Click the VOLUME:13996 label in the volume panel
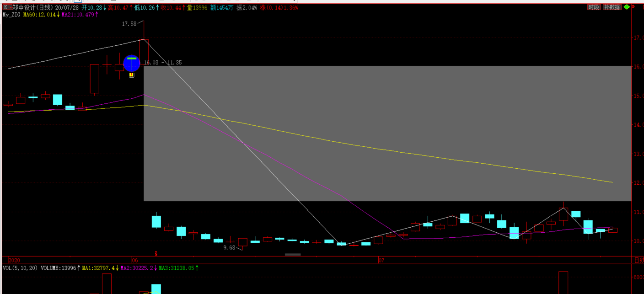The width and height of the screenshot is (644, 294). 59,268
